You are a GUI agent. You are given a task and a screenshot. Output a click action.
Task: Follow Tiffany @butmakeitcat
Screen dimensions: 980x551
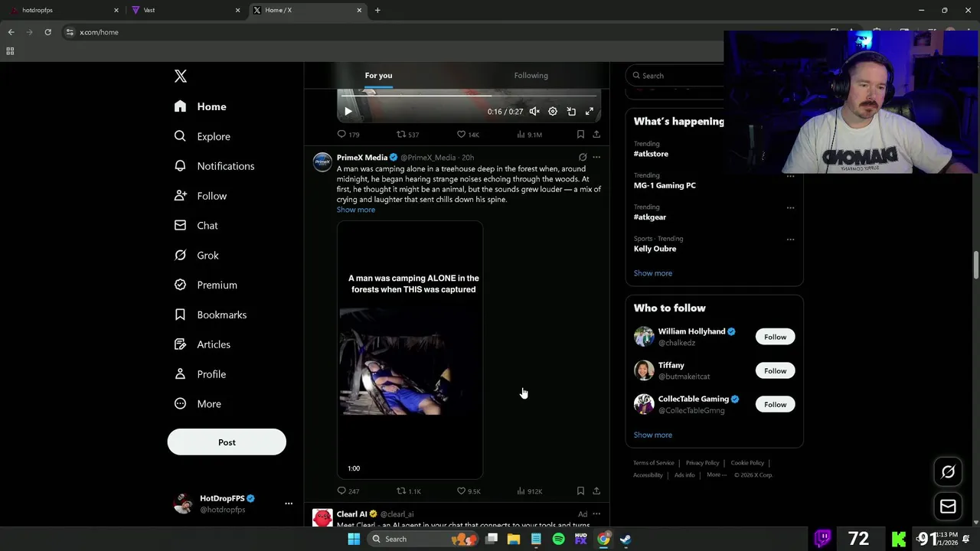click(775, 370)
